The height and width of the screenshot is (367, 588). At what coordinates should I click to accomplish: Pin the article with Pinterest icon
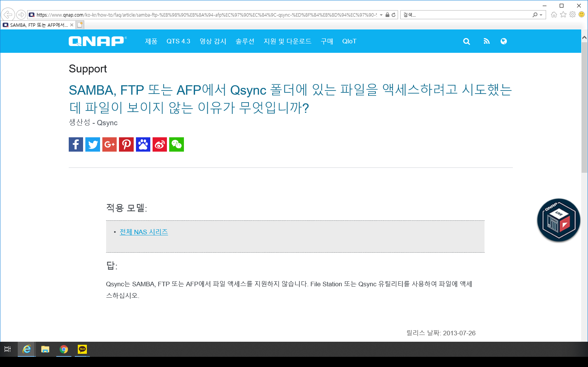126,144
